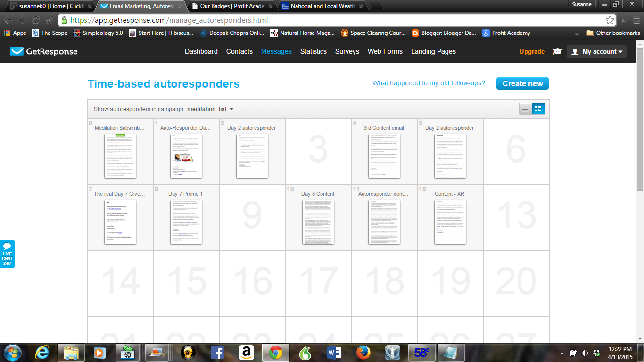Bookmark this page with the star icon
644x362 pixels.
point(610,20)
